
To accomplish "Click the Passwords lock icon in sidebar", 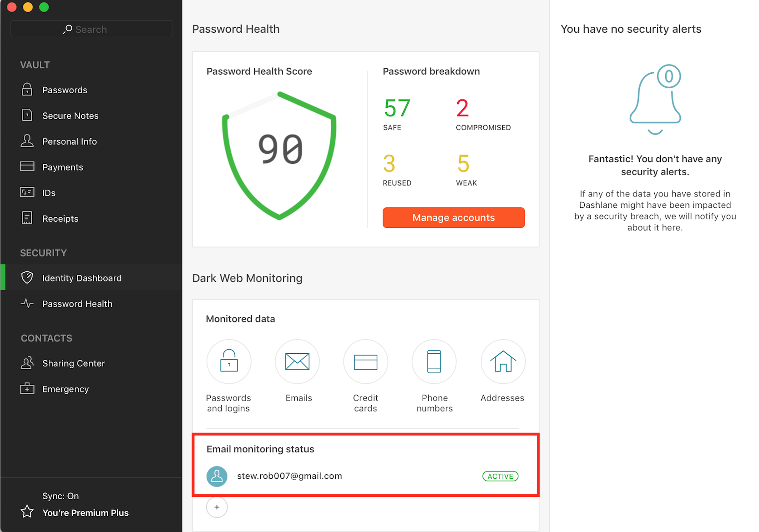I will point(27,89).
